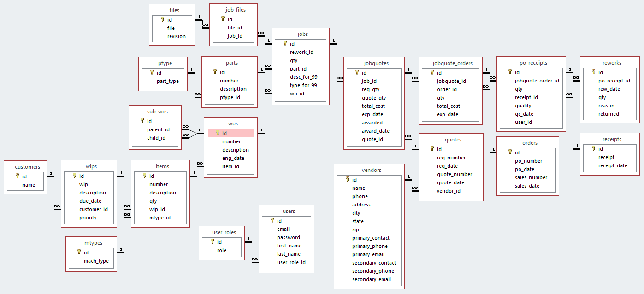Click the desc_for_99 field in jobs
The width and height of the screenshot is (644, 294).
tap(303, 77)
